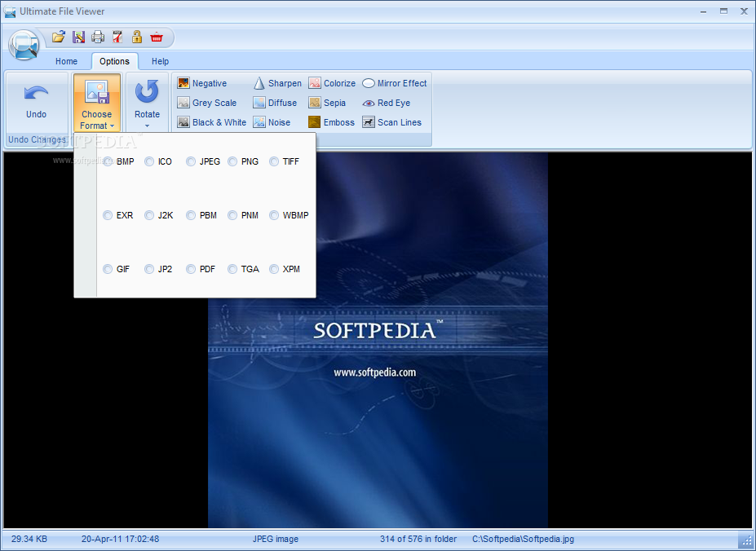Click the printer icon in quick toolbar
This screenshot has height=551, width=756.
click(98, 37)
